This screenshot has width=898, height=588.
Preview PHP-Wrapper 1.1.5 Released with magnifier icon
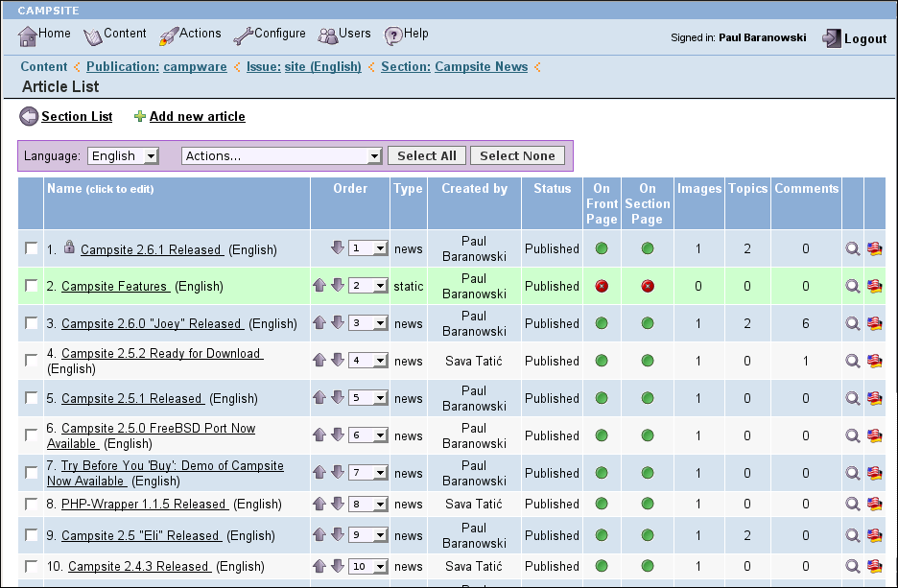pyautogui.click(x=853, y=504)
